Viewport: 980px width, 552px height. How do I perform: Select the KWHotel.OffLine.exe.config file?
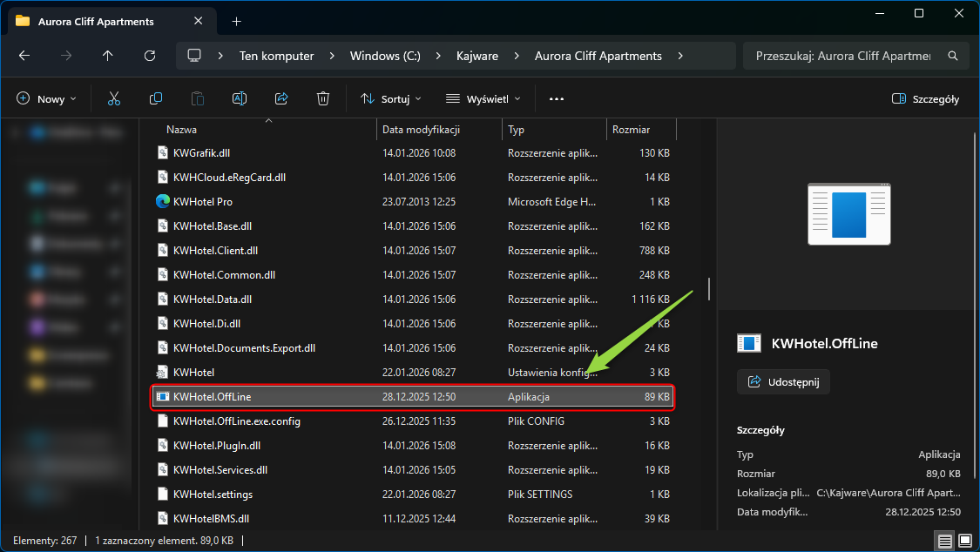click(237, 421)
